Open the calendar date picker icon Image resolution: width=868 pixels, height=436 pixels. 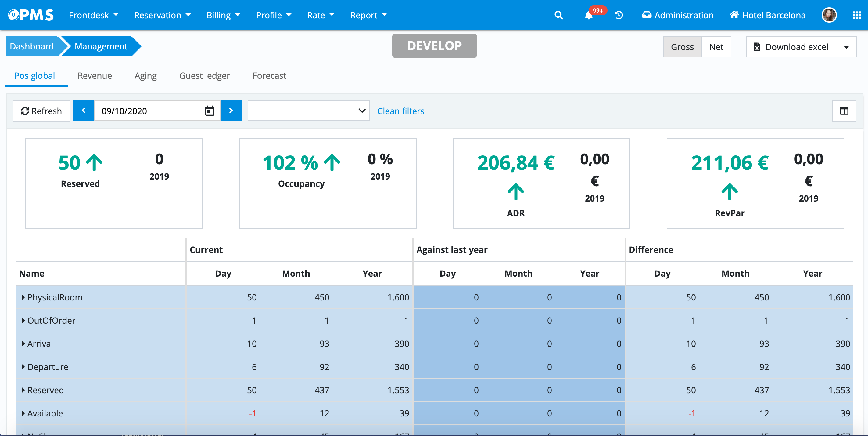pos(210,111)
